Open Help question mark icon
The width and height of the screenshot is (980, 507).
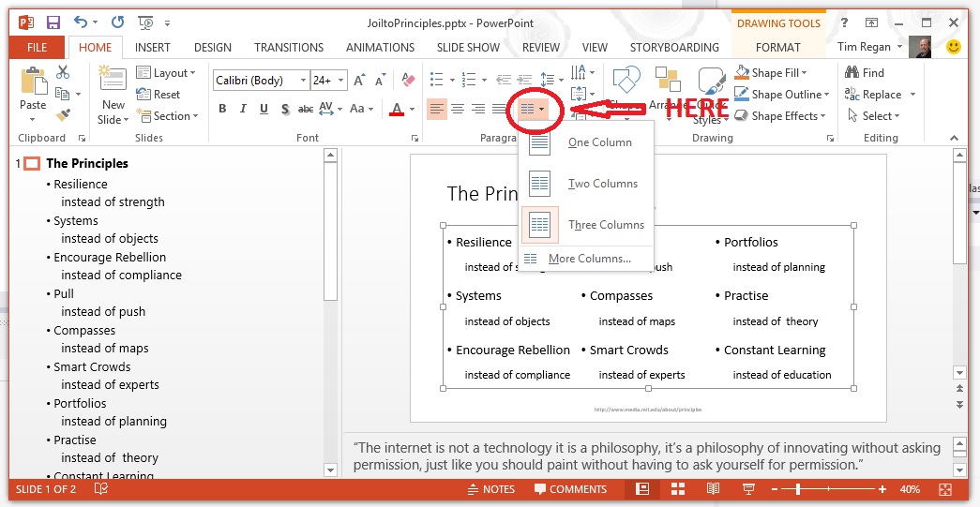[844, 23]
